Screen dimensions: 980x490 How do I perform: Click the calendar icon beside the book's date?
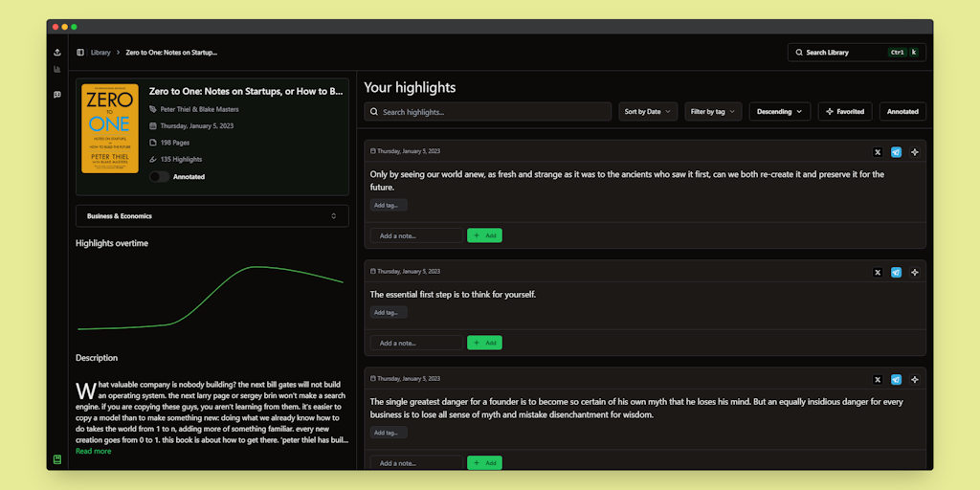pos(153,125)
